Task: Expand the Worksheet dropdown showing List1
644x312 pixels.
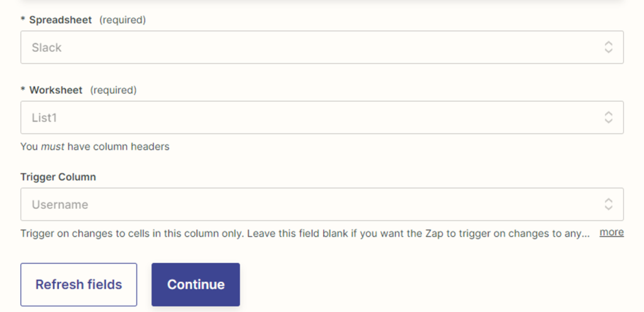Action: pyautogui.click(x=314, y=117)
